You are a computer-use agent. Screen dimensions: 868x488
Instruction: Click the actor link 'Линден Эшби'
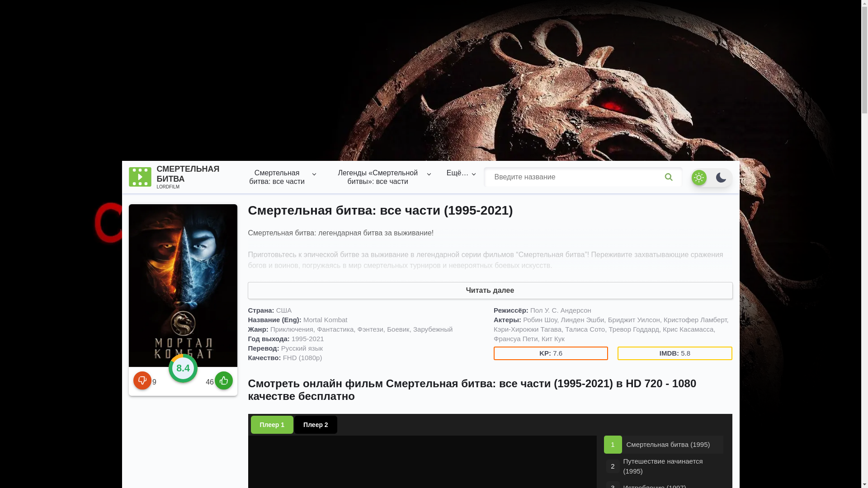[583, 320]
